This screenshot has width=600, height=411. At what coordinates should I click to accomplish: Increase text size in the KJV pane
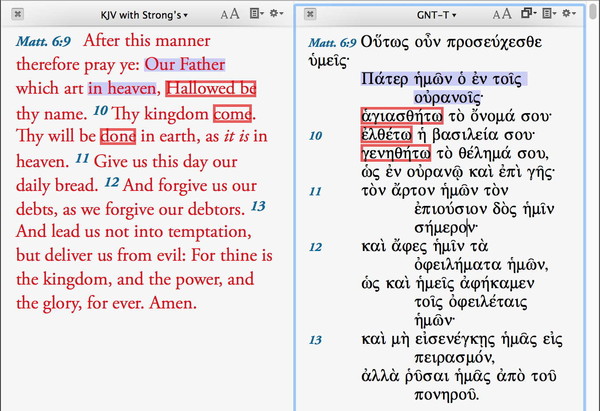(x=235, y=14)
